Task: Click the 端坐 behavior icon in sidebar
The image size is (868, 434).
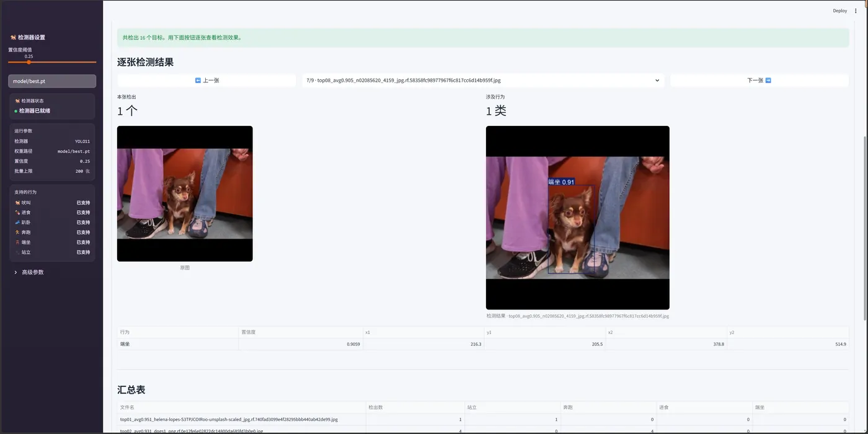Action: point(17,242)
